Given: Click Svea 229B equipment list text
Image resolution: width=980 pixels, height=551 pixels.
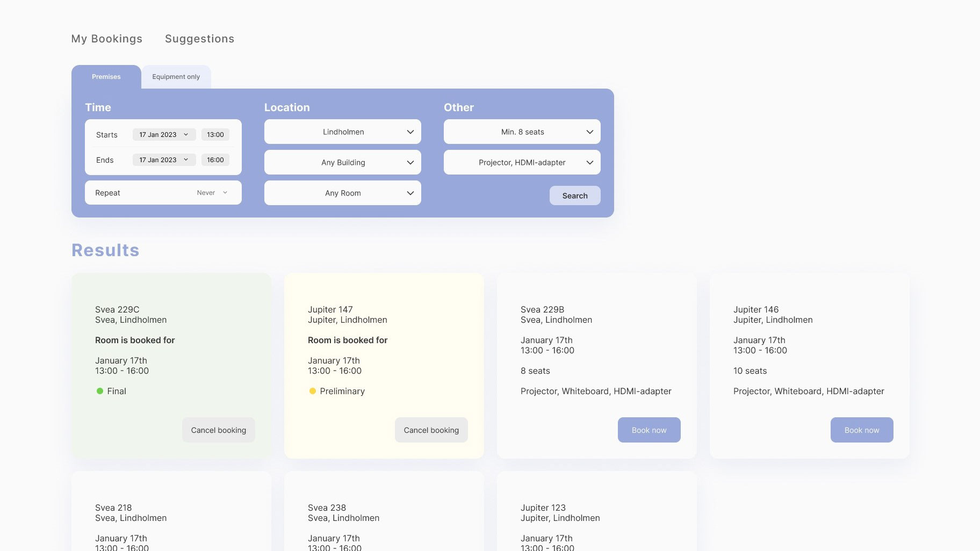Looking at the screenshot, I should coord(596,391).
